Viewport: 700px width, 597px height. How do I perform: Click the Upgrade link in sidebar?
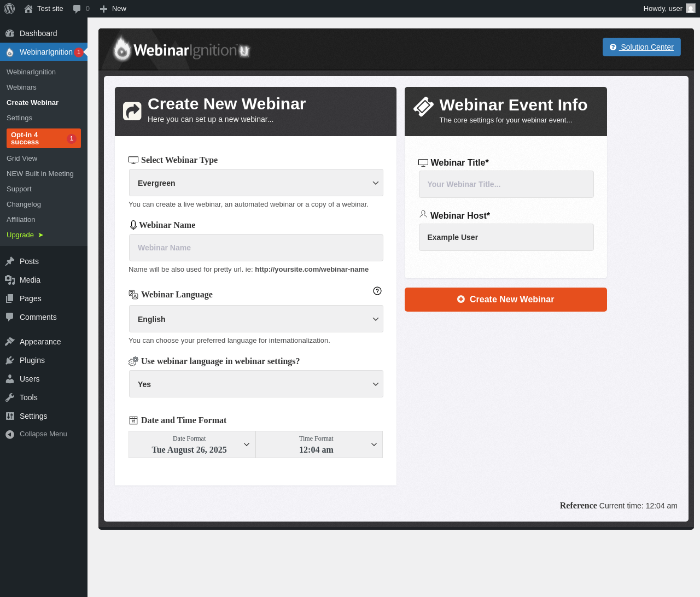point(25,235)
